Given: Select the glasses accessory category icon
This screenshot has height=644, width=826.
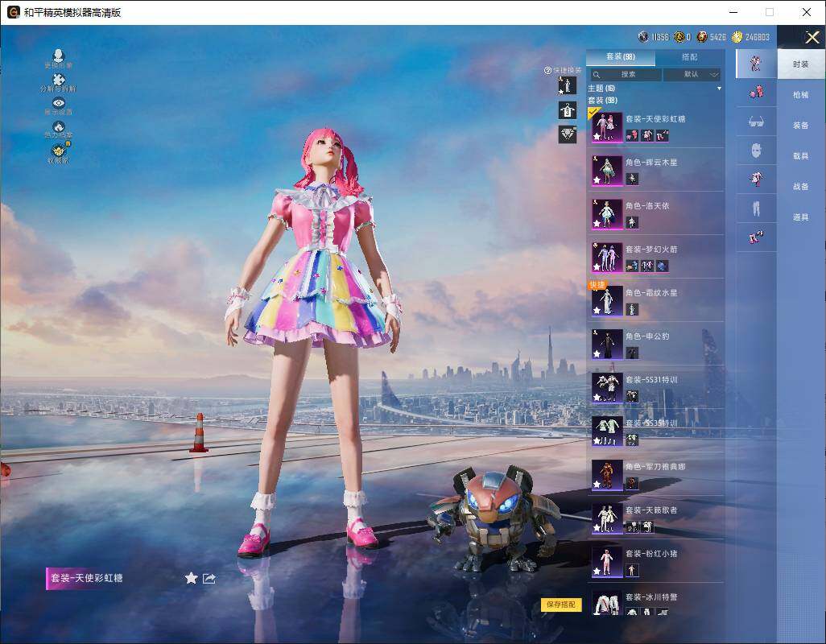Looking at the screenshot, I should (x=756, y=122).
